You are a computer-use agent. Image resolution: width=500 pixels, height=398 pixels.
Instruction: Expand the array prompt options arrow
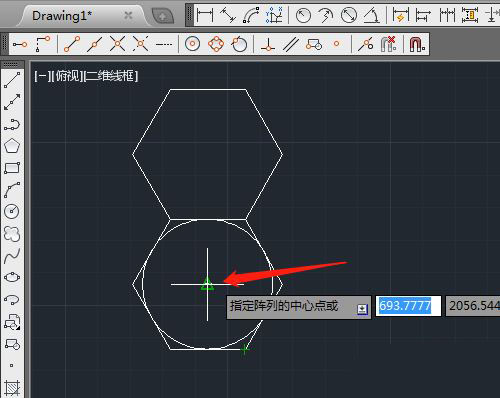pyautogui.click(x=362, y=309)
